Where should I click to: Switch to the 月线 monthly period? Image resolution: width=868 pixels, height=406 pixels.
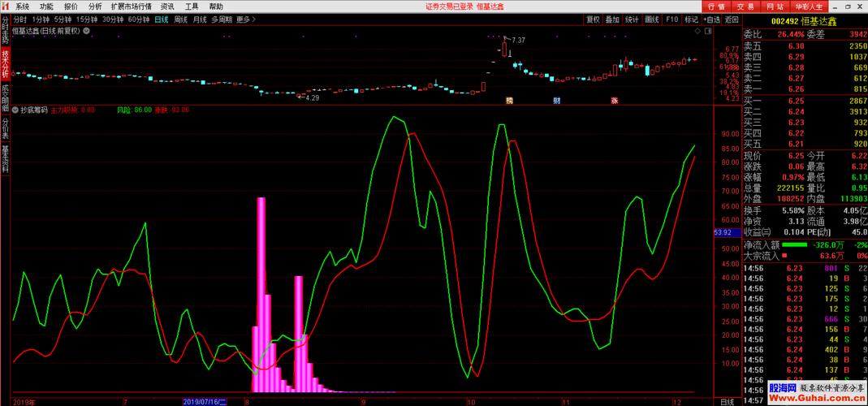pyautogui.click(x=199, y=19)
